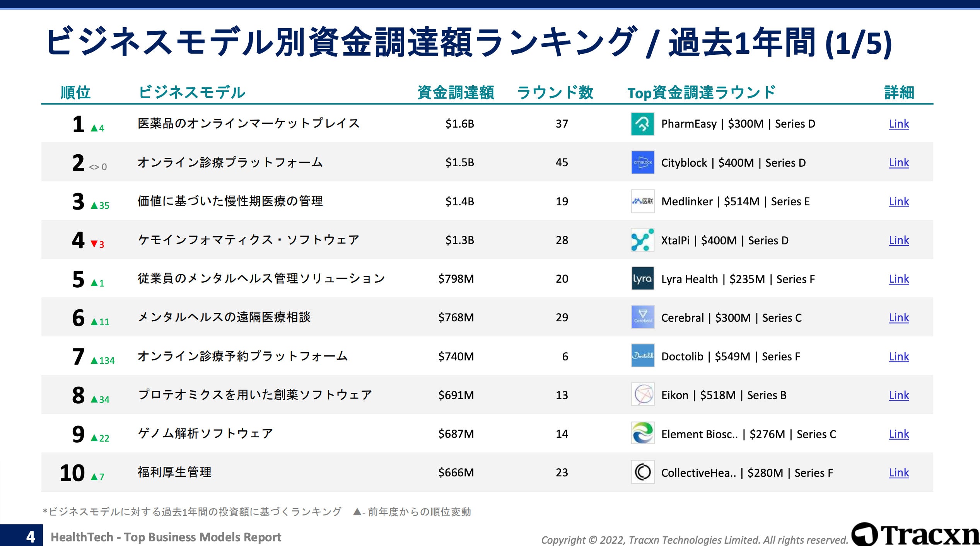Click the Cityblock logo icon
This screenshot has height=546, width=980.
642,162
